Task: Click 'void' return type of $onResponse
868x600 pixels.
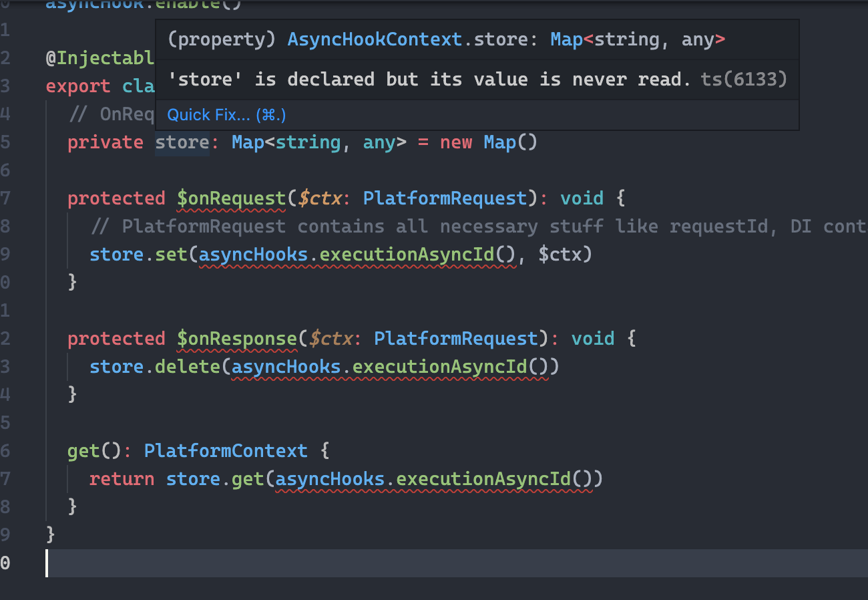Action: (593, 339)
